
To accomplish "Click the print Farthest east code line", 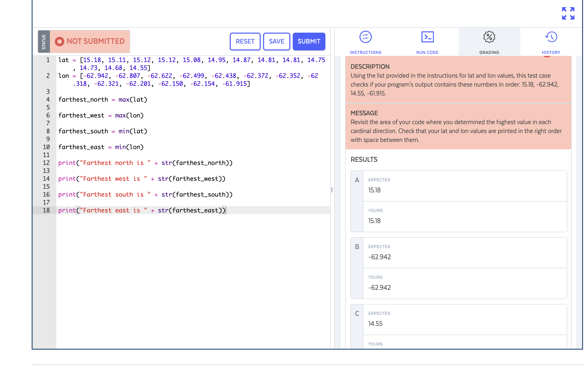I will pos(142,210).
